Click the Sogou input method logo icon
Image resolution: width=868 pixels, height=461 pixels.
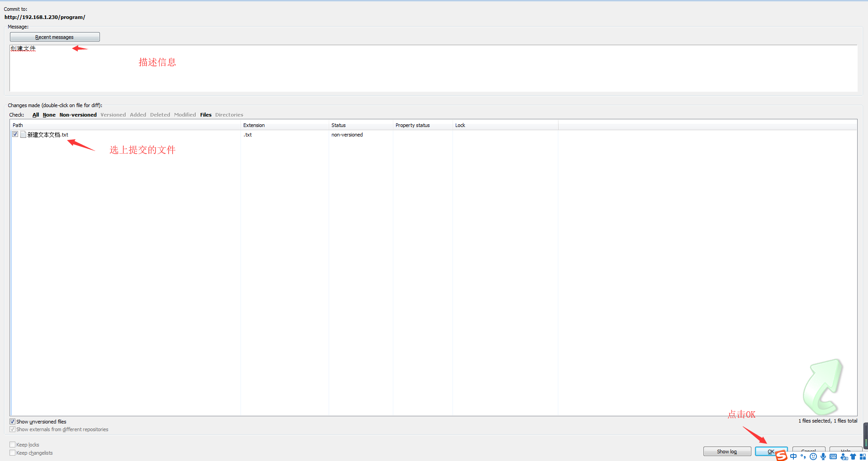(782, 456)
